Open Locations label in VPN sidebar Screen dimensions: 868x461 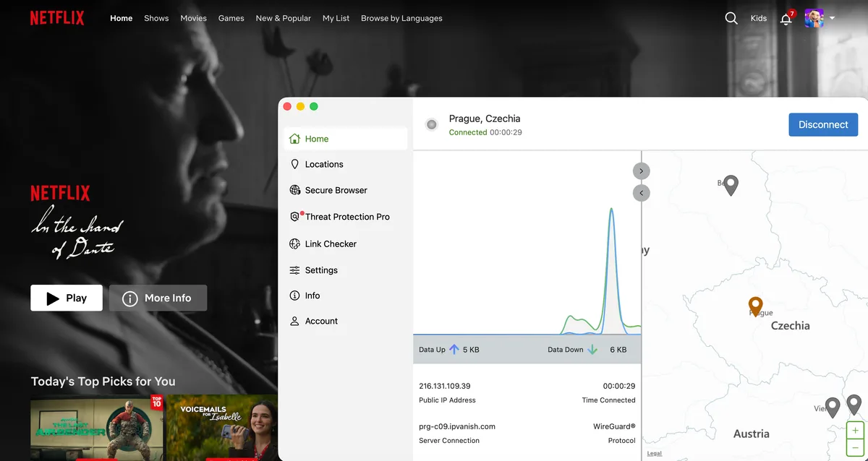[x=324, y=164]
